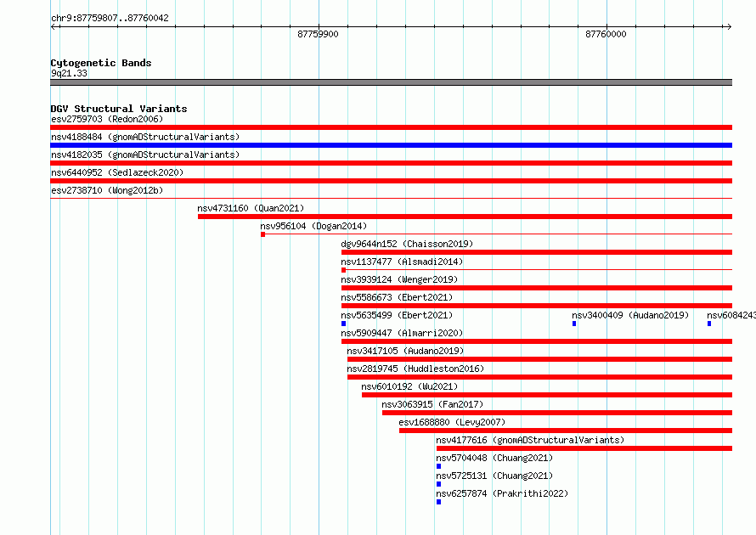Click the esv2759703 (Redon2006) variant label
756x535 pixels.
coord(107,119)
